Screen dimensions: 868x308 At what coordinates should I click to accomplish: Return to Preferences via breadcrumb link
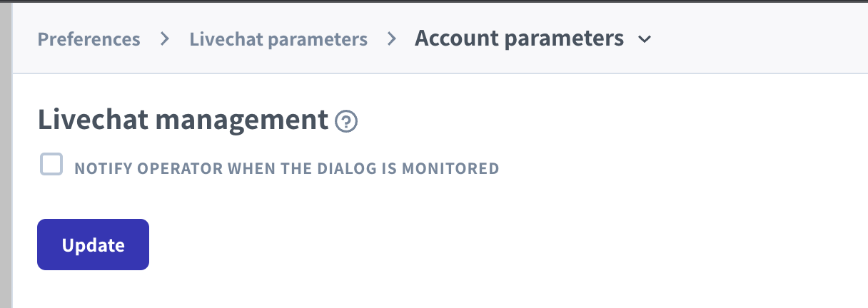89,39
